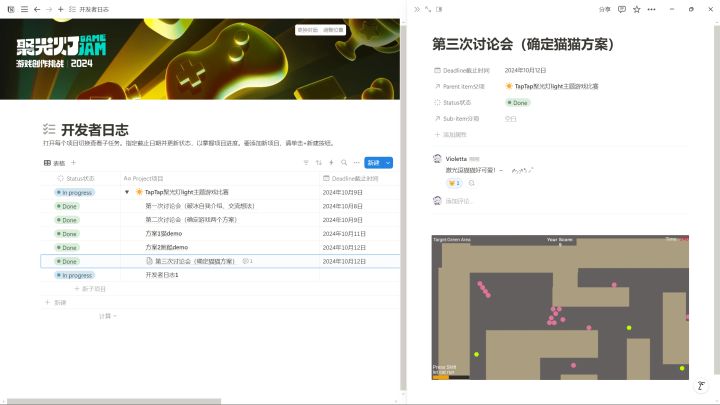This screenshot has width=720, height=405.
Task: Open page more options ellipsis top right
Action: [x=652, y=9]
